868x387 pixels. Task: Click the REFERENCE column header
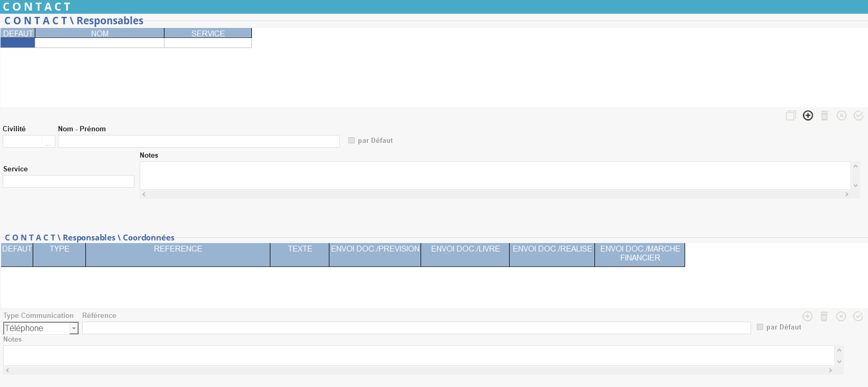tap(178, 249)
